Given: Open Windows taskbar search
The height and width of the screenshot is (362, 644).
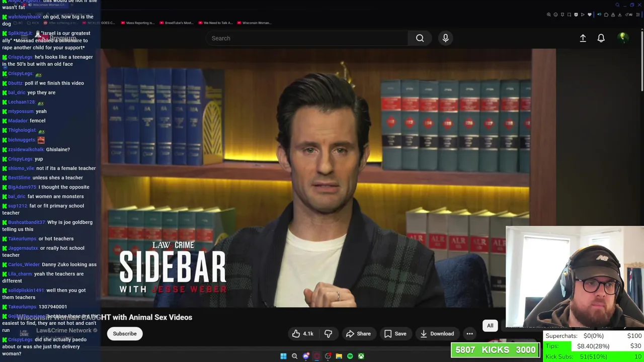Looking at the screenshot, I should pyautogui.click(x=295, y=356).
